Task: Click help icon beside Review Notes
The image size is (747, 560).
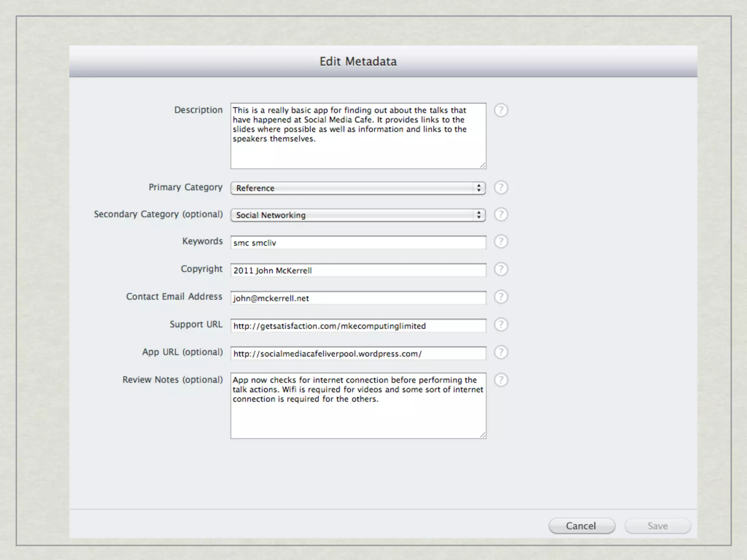Action: pos(501,380)
